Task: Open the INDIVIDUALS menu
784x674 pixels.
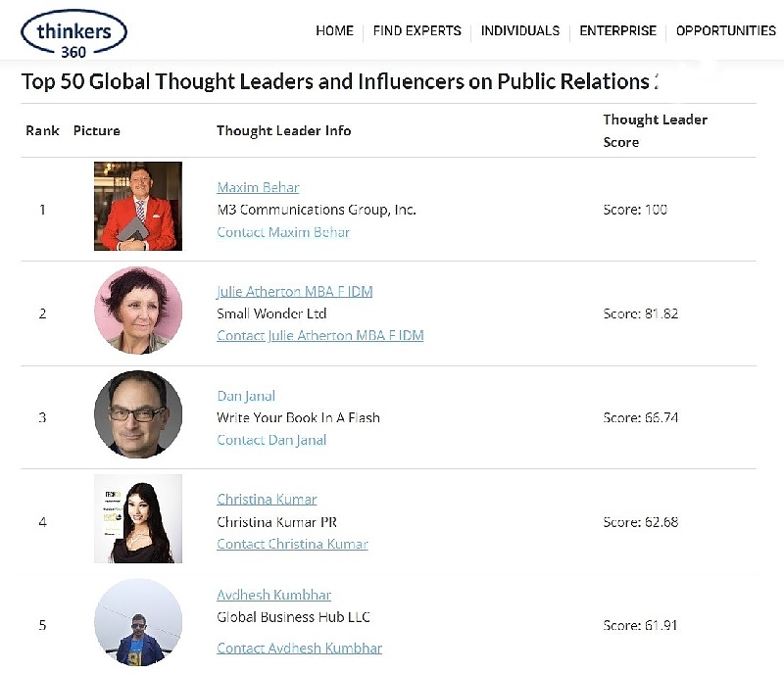Action: point(520,31)
